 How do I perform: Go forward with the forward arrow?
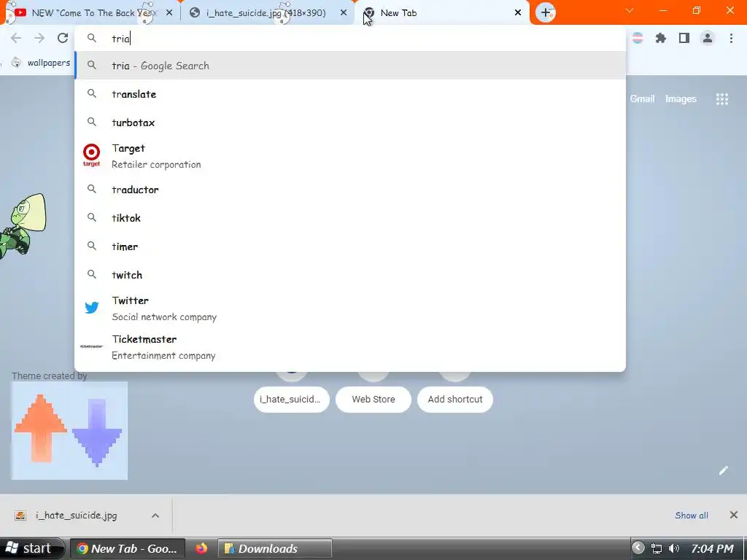coord(39,38)
